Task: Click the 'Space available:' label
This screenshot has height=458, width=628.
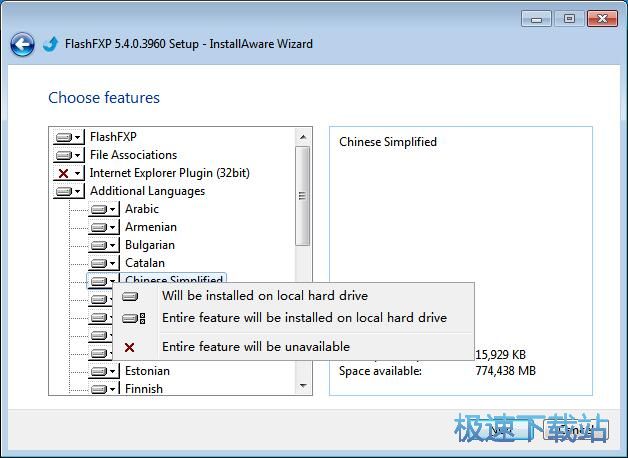Action: point(380,371)
